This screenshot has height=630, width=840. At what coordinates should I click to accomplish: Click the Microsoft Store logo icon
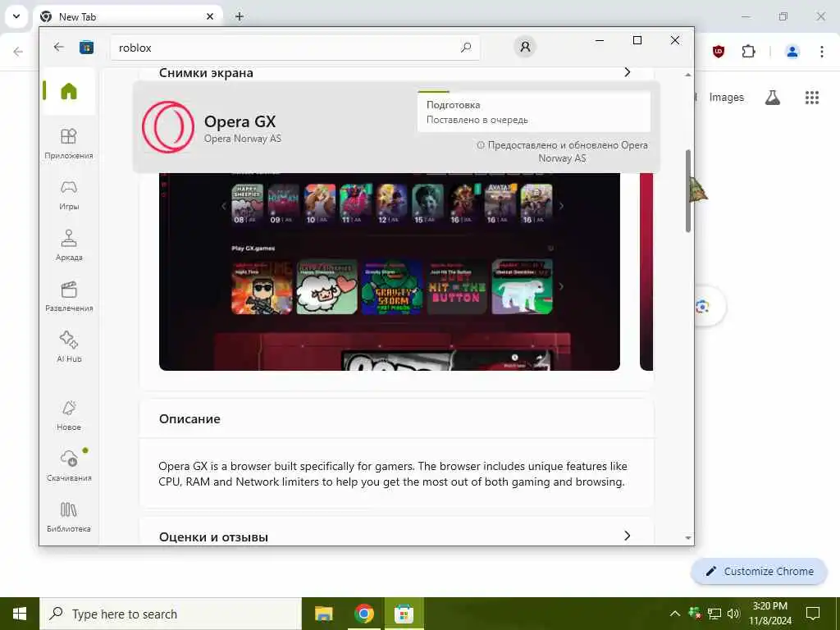pyautogui.click(x=86, y=48)
